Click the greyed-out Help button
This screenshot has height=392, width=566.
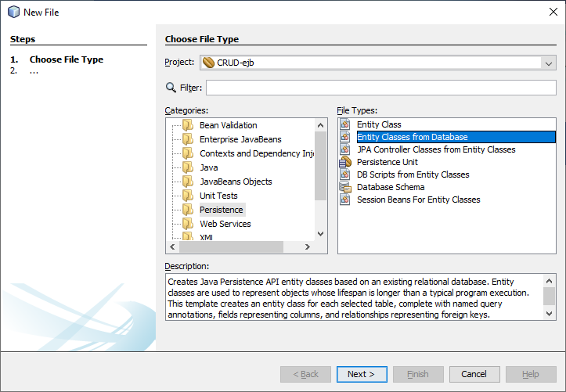click(531, 374)
